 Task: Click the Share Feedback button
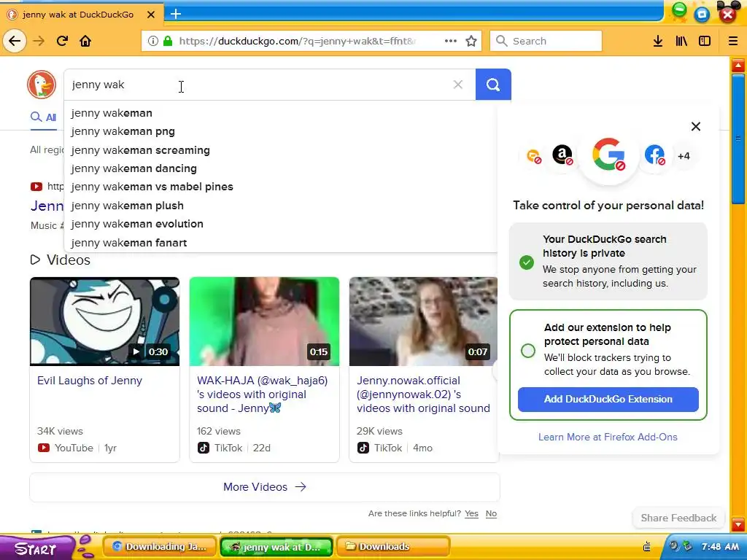pos(678,518)
